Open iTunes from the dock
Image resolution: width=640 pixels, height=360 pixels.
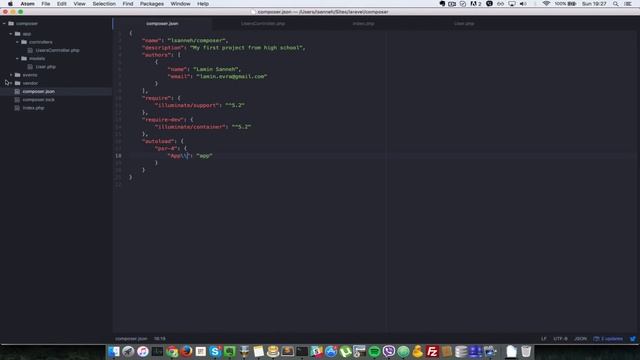tap(143, 351)
